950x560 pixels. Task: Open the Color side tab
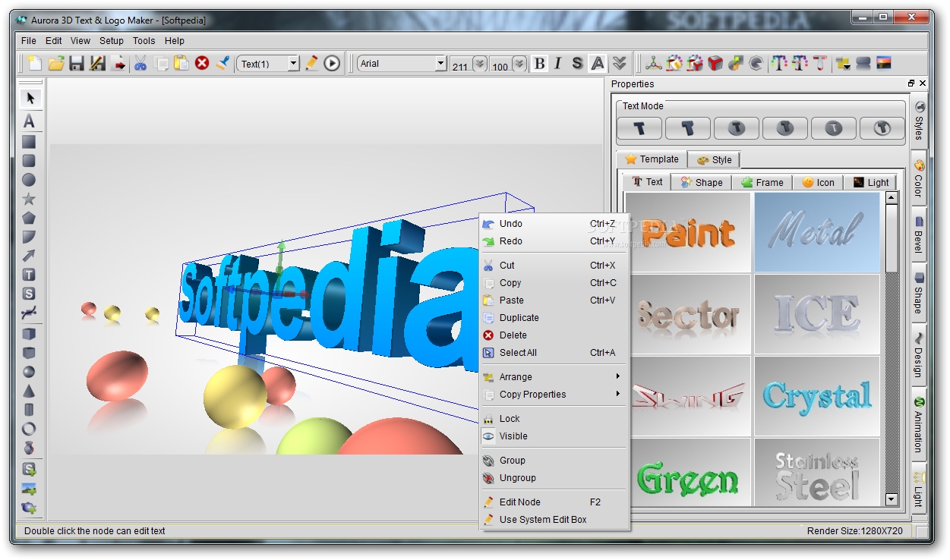tap(919, 178)
